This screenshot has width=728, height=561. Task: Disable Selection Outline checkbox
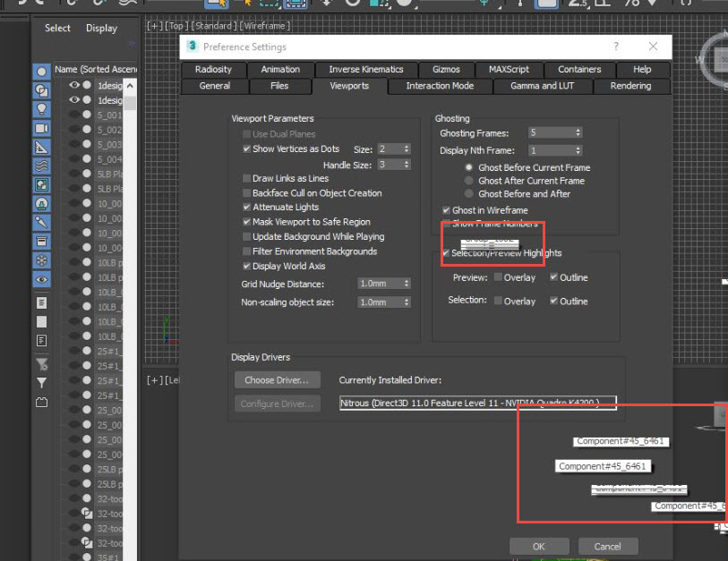point(554,301)
